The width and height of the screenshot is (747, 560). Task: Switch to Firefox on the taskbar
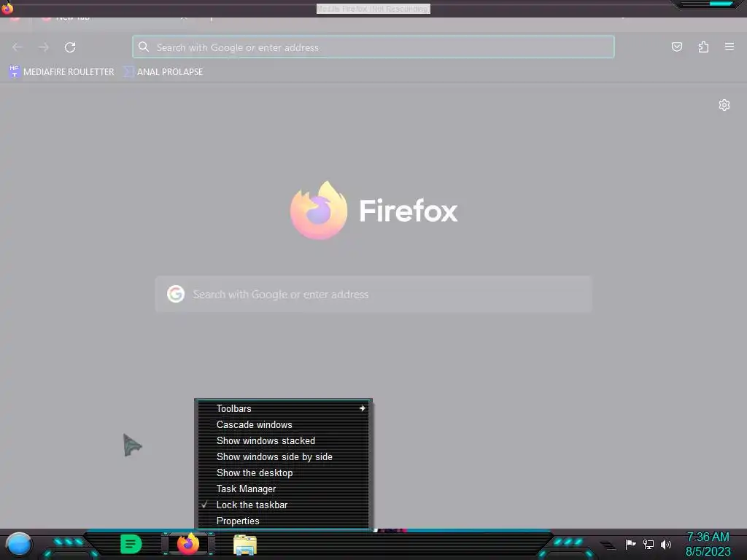(188, 544)
